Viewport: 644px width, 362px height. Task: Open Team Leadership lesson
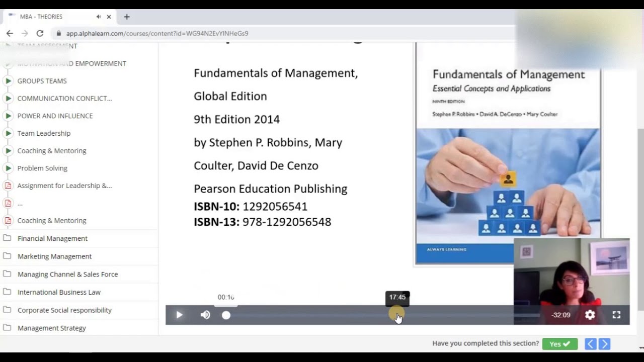click(x=44, y=133)
